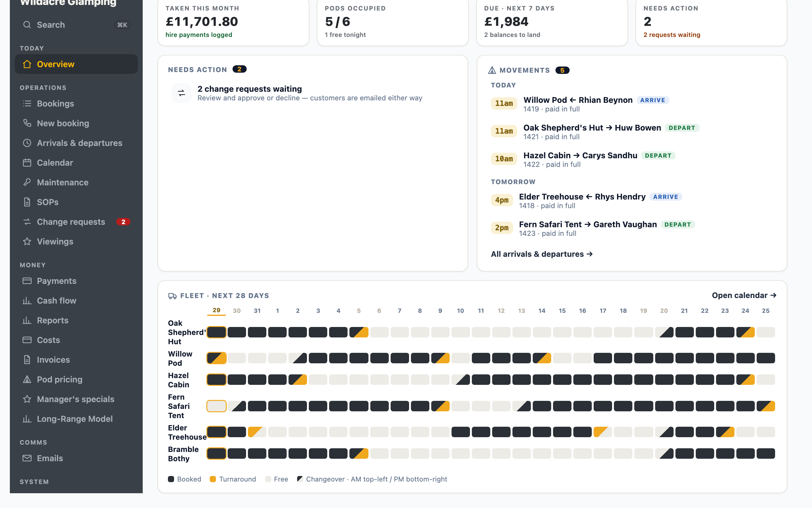Go to Overview in the sidebar
The height and width of the screenshot is (508, 812).
coord(76,64)
